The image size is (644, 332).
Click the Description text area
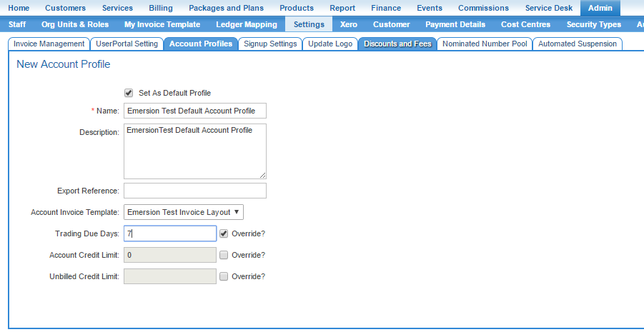[195, 151]
